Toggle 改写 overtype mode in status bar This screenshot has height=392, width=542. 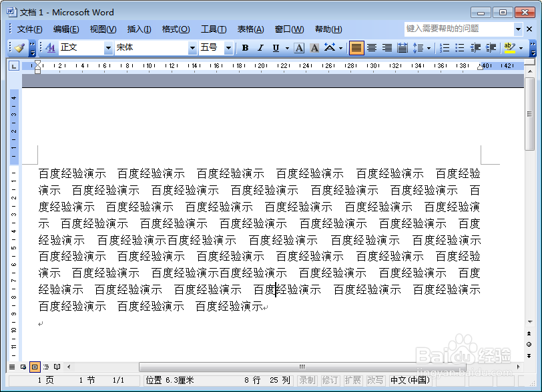pyautogui.click(x=375, y=380)
